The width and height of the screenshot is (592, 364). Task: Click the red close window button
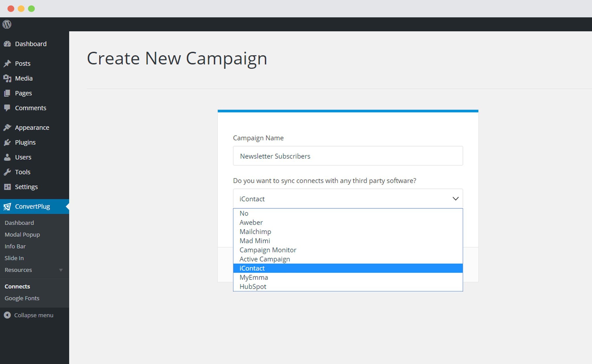pyautogui.click(x=11, y=9)
